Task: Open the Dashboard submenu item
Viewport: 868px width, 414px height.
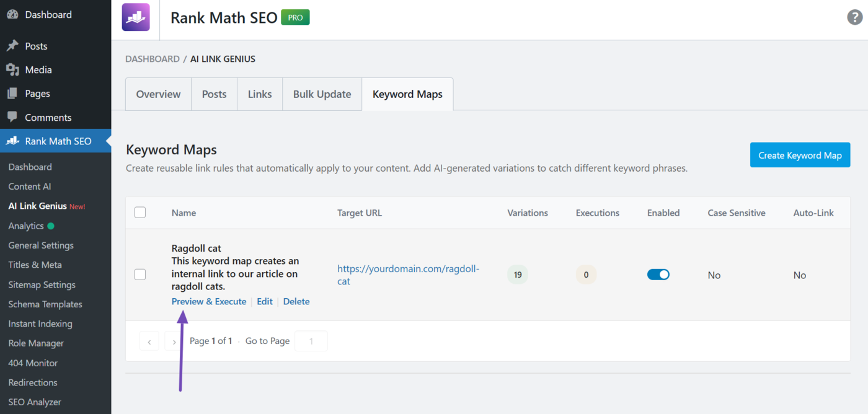Action: 30,167
